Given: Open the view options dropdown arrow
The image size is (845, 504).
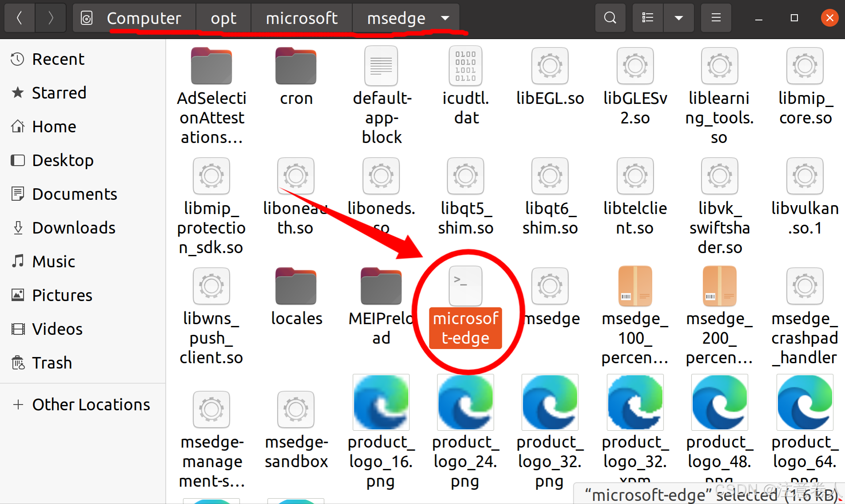Looking at the screenshot, I should point(678,18).
